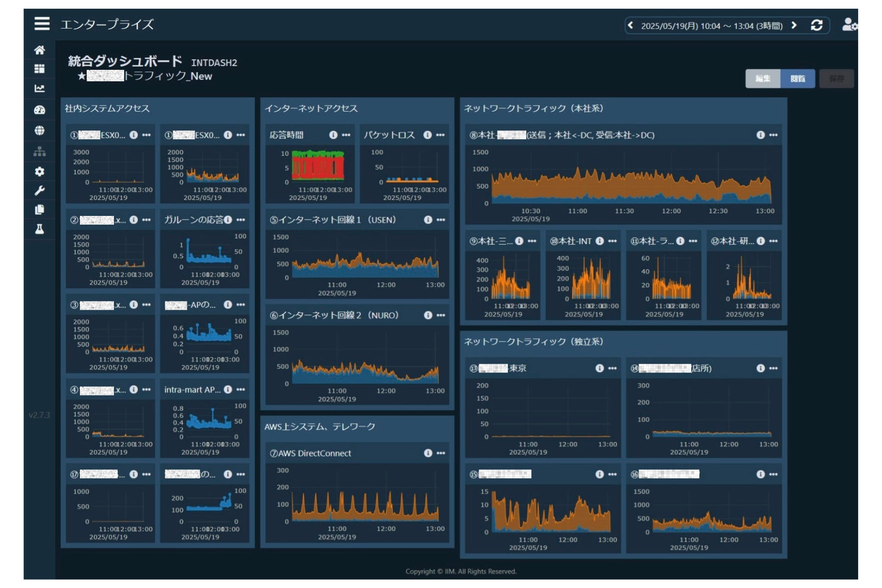Click the line chart sidebar icon
Screen dimensions: 882x588
point(40,89)
